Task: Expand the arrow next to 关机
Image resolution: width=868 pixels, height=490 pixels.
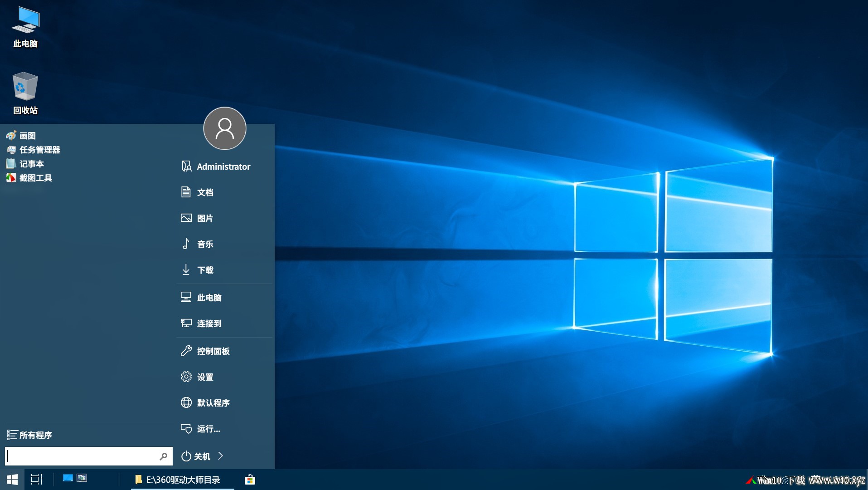Action: pos(221,456)
